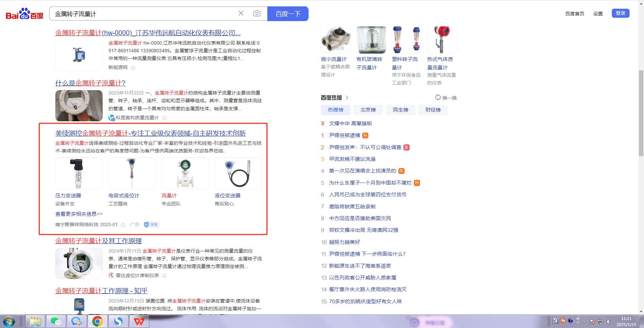Click the top-pinned red arrow icon beside 文耀中华
Image resolution: width=644 pixels, height=328 pixels.
(x=323, y=124)
